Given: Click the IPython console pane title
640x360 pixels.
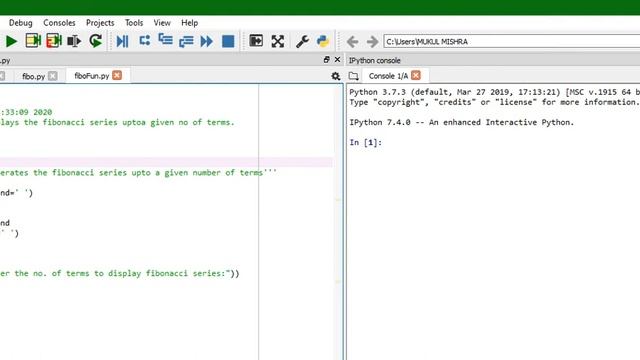Looking at the screenshot, I should tap(374, 60).
